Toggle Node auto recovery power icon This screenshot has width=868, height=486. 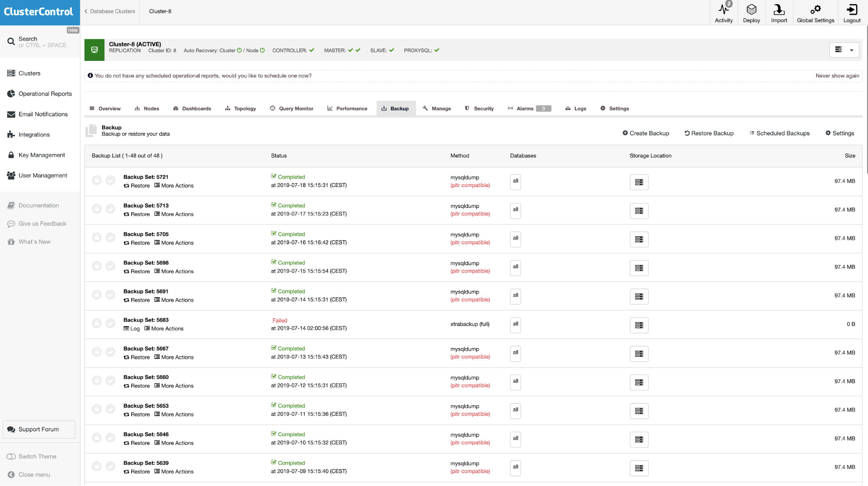[262, 50]
